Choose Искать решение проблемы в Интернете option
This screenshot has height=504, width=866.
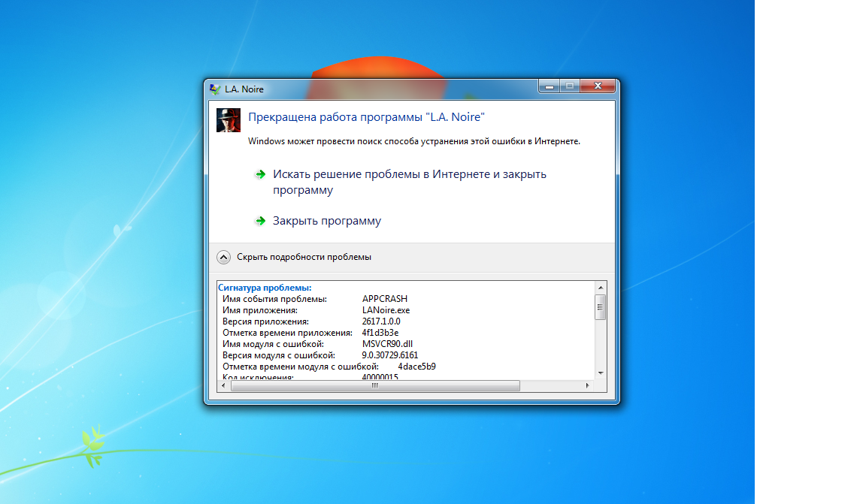409,182
